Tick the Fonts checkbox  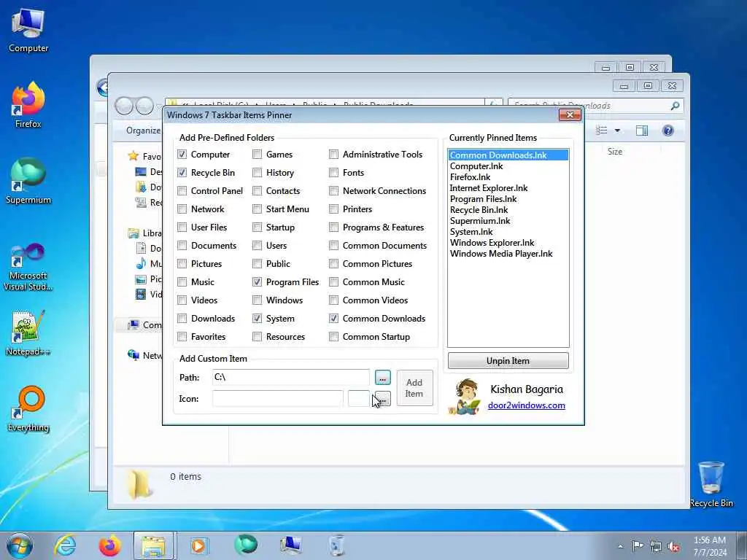coord(334,172)
